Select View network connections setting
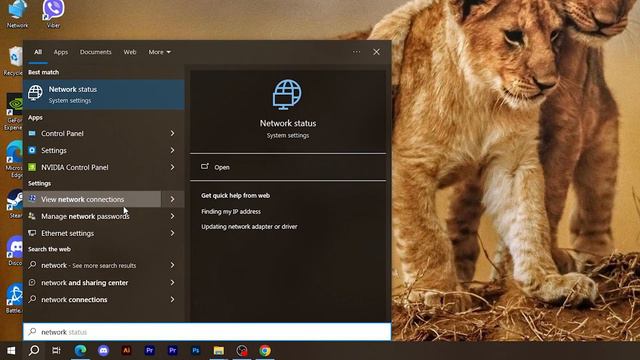Image resolution: width=640 pixels, height=360 pixels. 92,199
